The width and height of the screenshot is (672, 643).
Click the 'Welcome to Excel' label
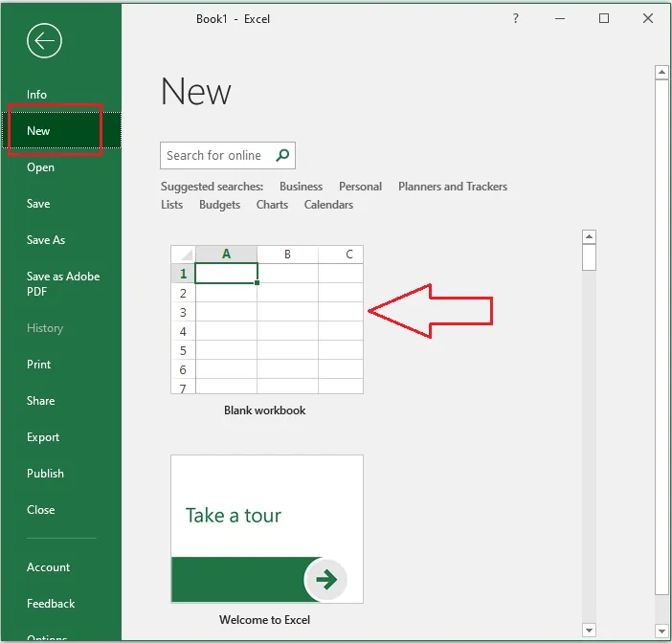point(264,620)
